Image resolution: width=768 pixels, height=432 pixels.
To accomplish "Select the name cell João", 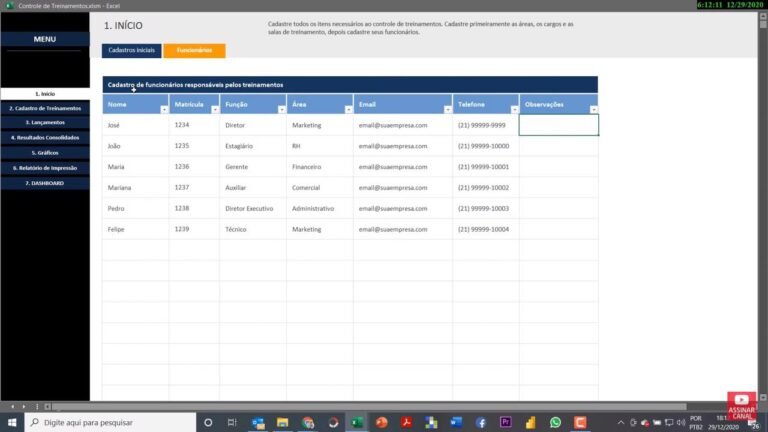I will click(136, 146).
